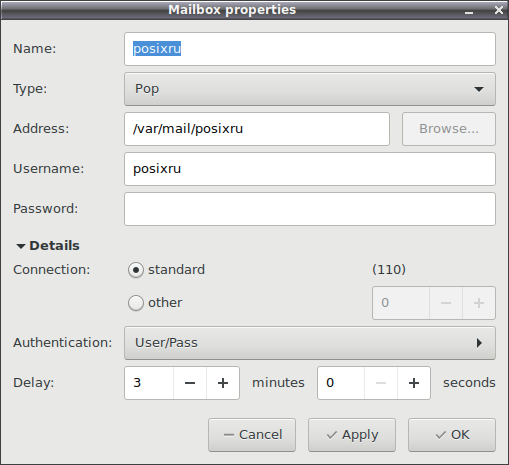The height and width of the screenshot is (465, 509).
Task: Click the Browse... button beside Address
Action: [449, 129]
